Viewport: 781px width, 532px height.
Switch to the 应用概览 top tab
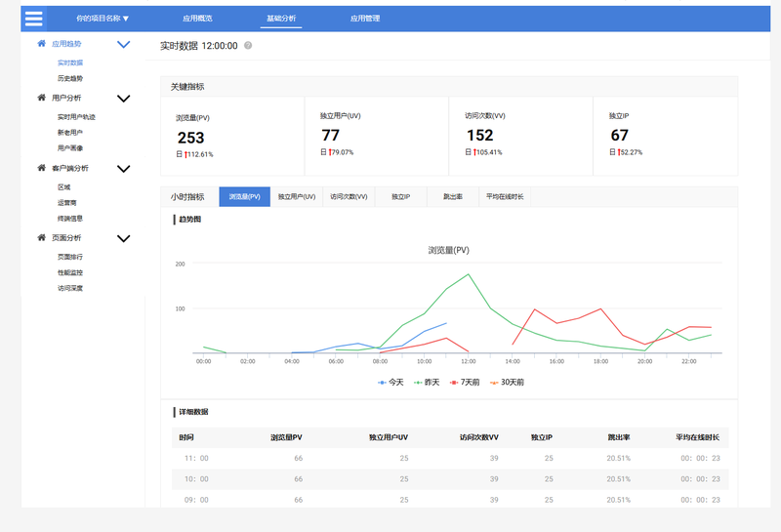pyautogui.click(x=197, y=19)
